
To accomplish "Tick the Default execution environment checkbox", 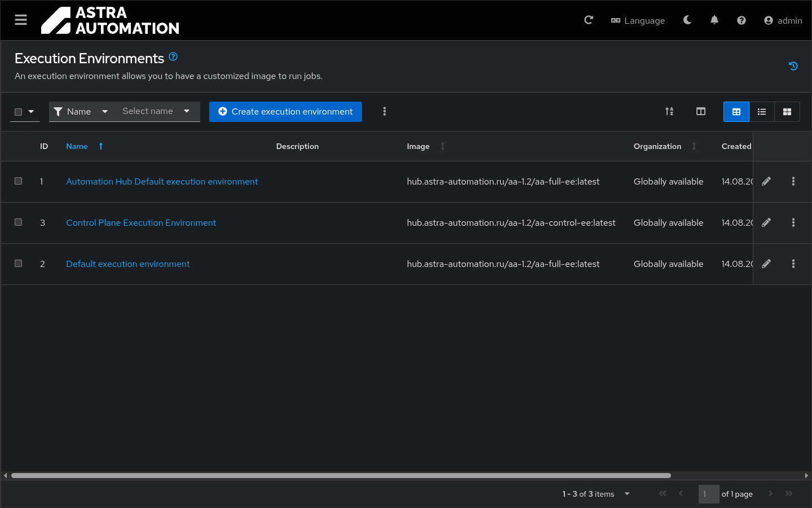I will [19, 264].
